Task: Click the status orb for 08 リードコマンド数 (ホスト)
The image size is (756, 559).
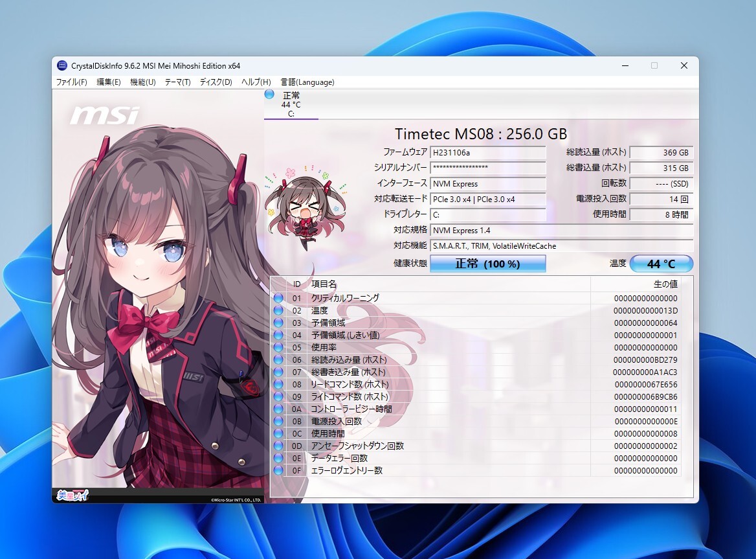Action: click(x=278, y=384)
